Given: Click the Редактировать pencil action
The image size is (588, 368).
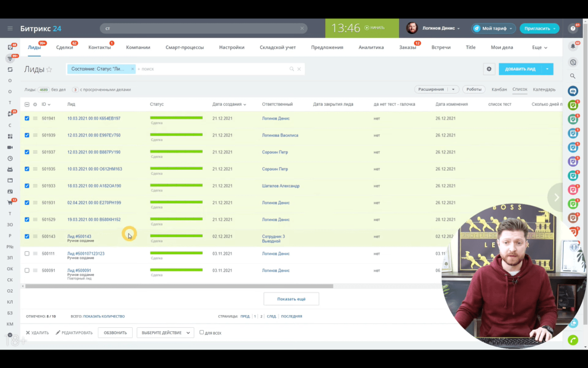Looking at the screenshot, I should (x=74, y=333).
